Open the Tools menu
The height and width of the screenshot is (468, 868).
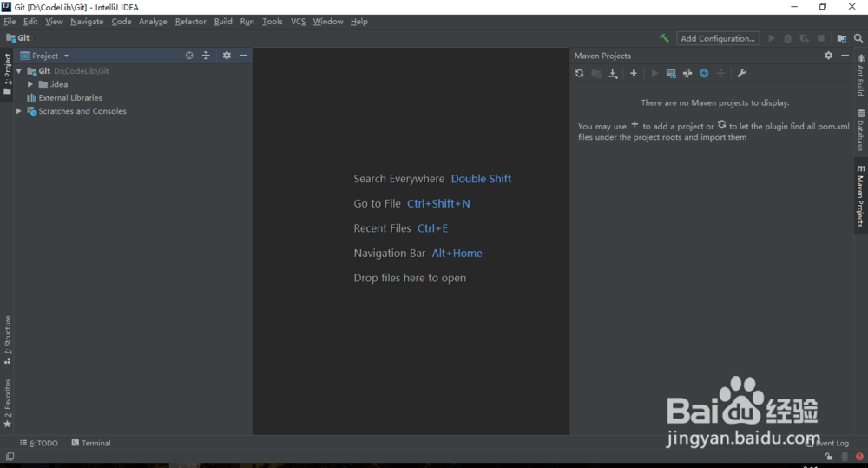[x=273, y=22]
